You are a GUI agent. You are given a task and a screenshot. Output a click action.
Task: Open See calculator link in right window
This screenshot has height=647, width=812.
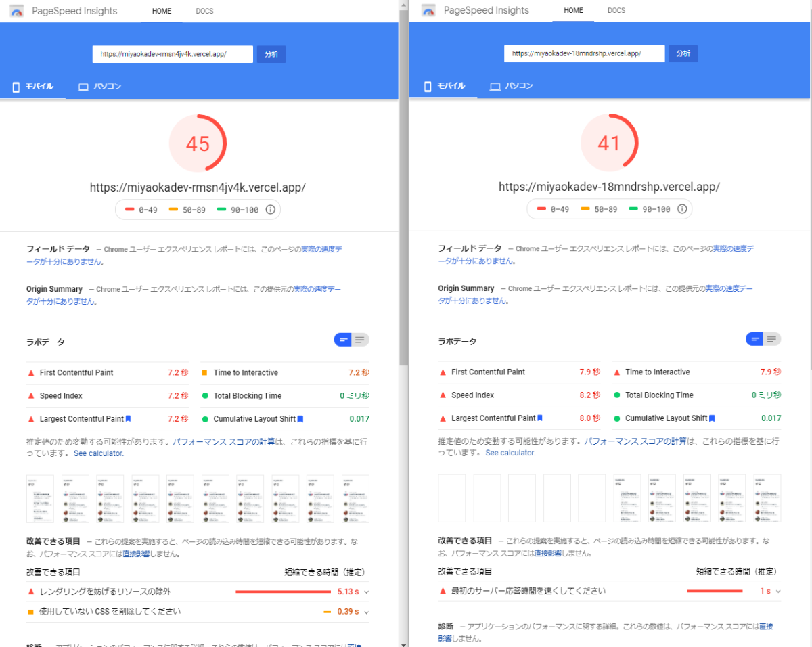point(510,453)
